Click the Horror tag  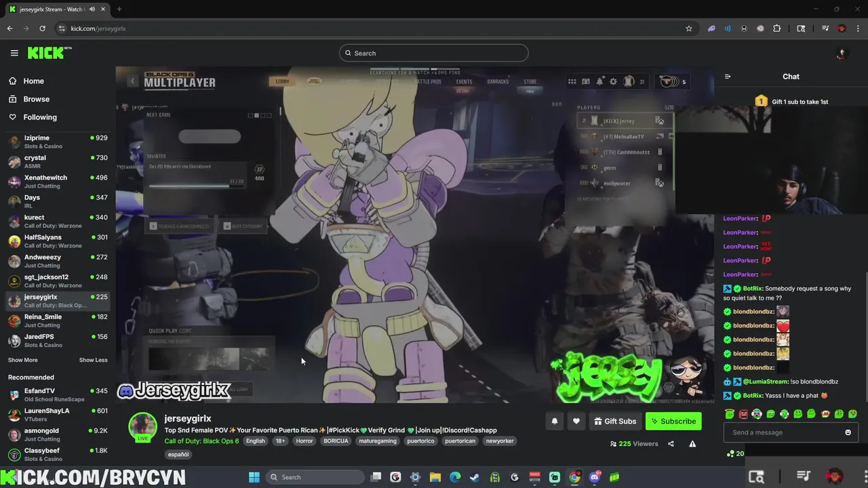(304, 441)
